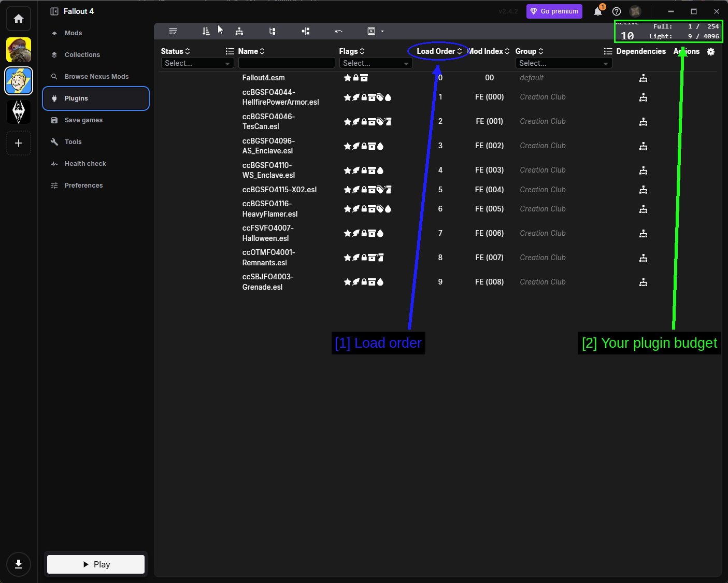
Task: Open Collections in the sidebar
Action: [96, 55]
